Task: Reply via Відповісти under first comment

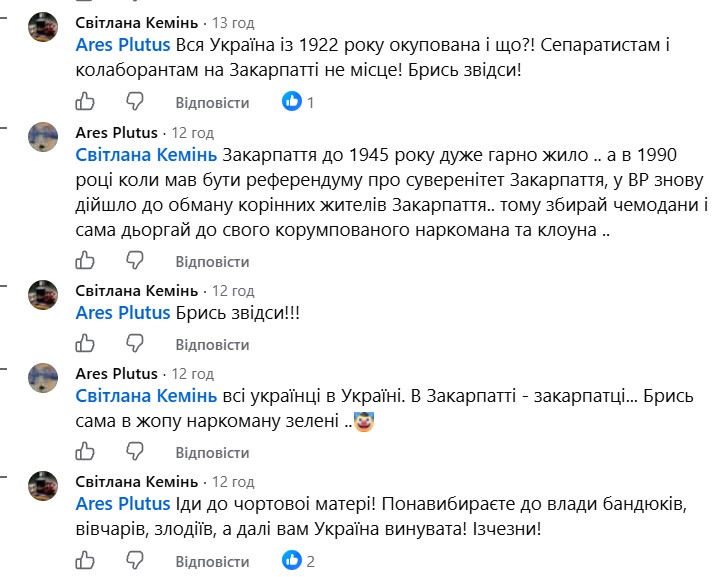Action: [212, 103]
